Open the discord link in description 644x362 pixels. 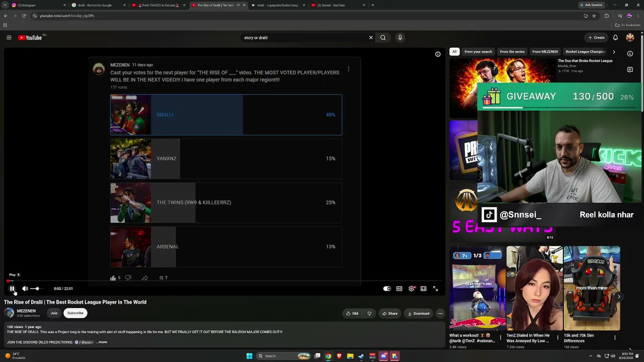(85, 342)
